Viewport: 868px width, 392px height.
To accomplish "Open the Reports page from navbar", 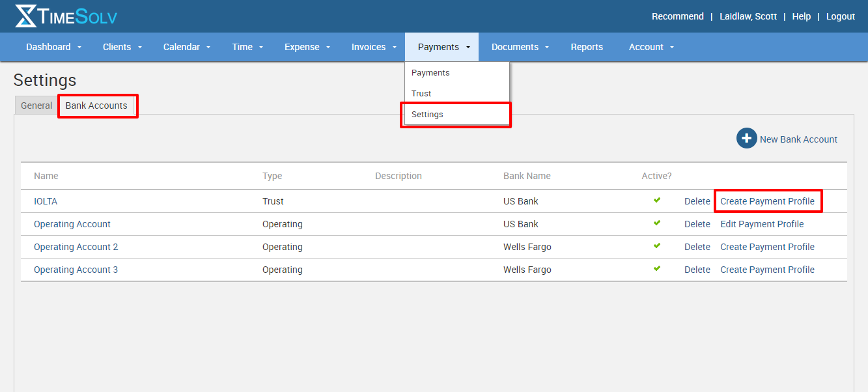I will pyautogui.click(x=587, y=47).
